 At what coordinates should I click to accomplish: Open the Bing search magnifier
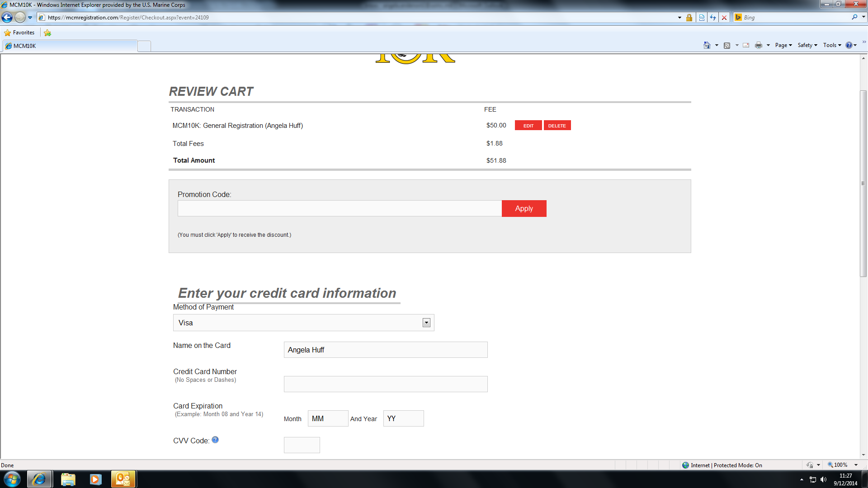[x=854, y=17]
